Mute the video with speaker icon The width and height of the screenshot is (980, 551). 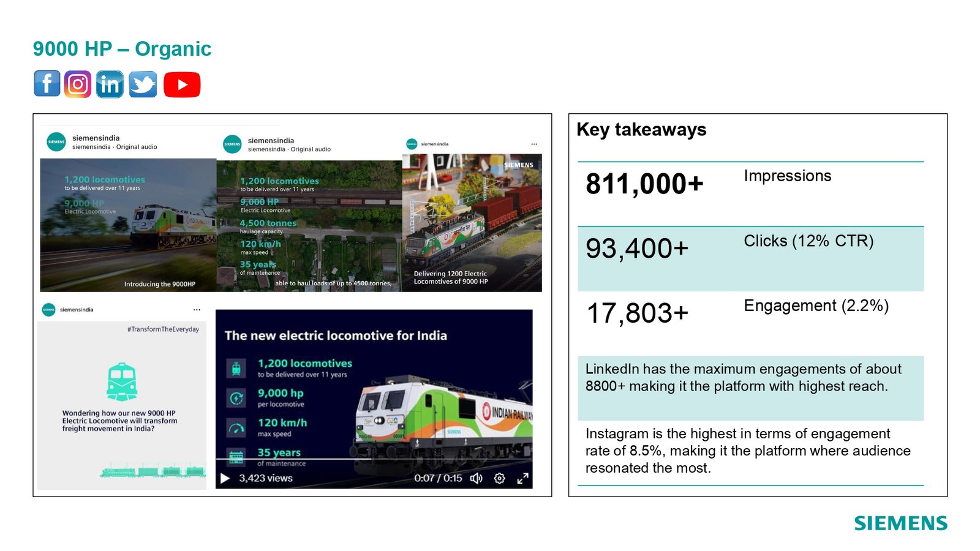pyautogui.click(x=476, y=478)
